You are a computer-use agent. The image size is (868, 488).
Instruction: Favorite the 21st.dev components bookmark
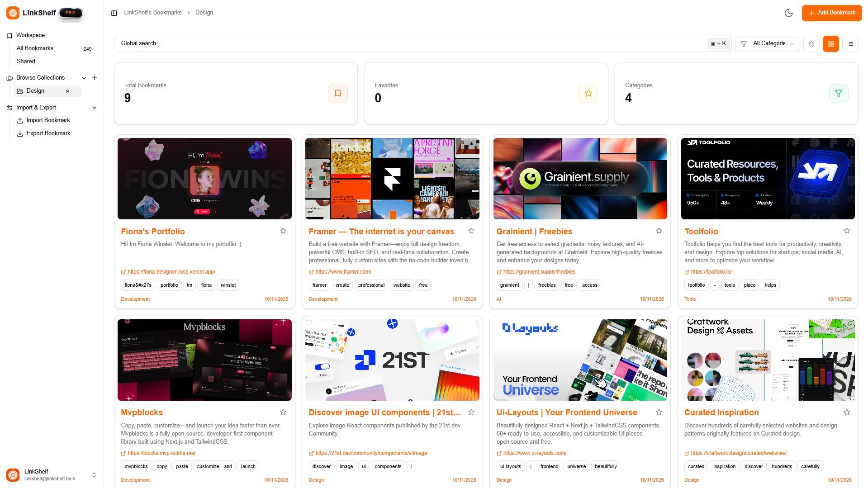point(471,412)
